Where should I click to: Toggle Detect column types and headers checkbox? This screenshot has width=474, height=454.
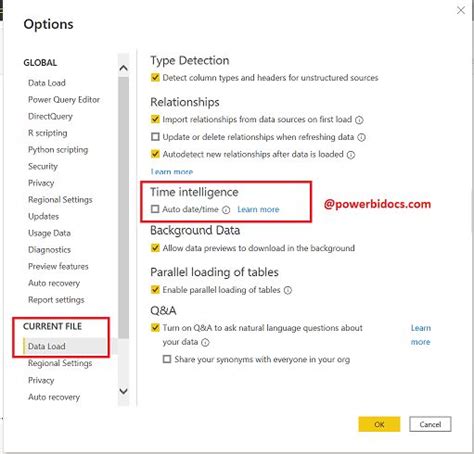155,77
